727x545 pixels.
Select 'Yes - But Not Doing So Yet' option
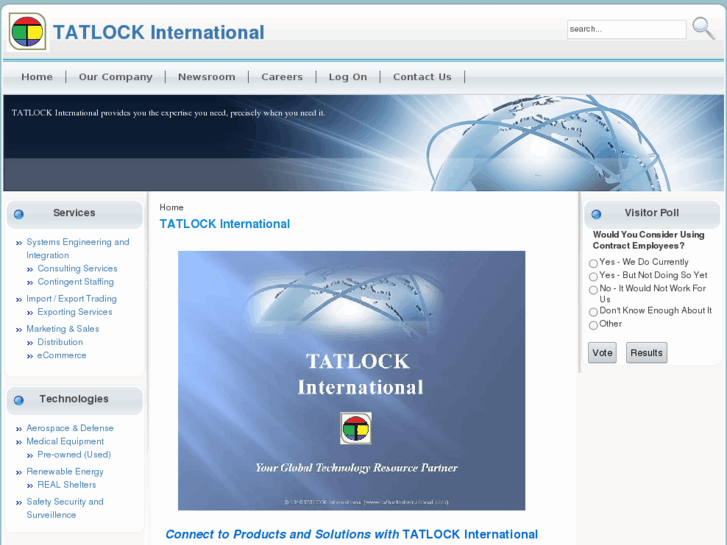[593, 277]
